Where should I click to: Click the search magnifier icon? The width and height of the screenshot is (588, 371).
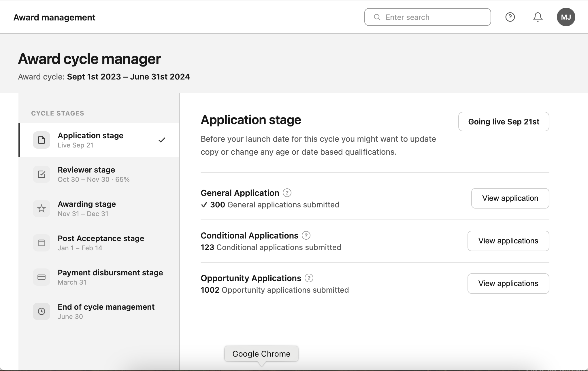(x=377, y=17)
